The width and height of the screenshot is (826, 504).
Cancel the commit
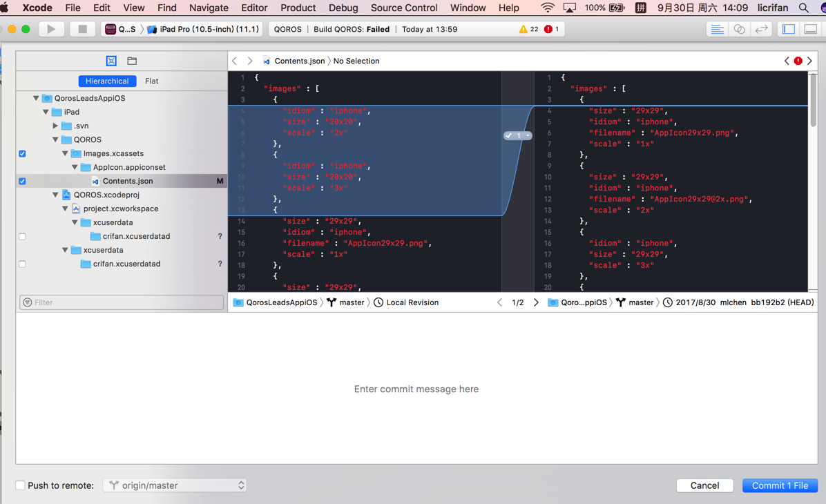click(704, 485)
